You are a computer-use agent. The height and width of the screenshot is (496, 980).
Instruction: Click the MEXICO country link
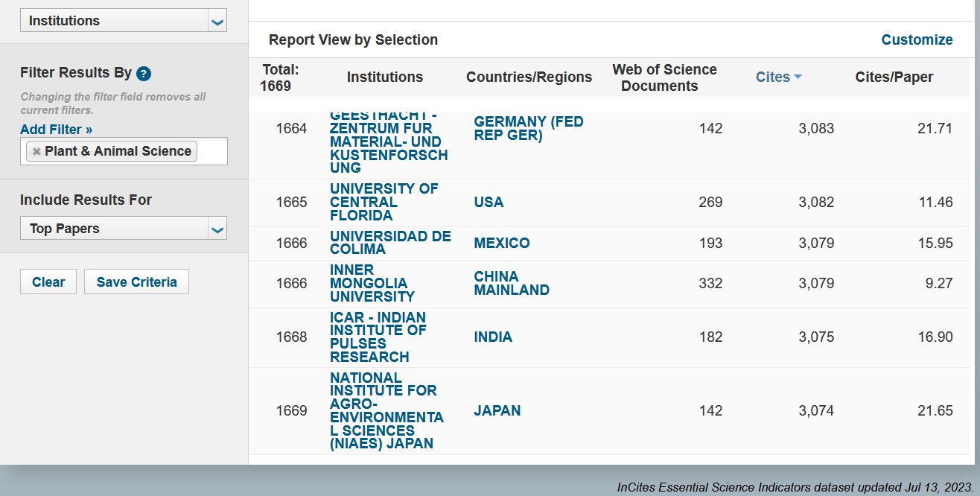tap(501, 243)
